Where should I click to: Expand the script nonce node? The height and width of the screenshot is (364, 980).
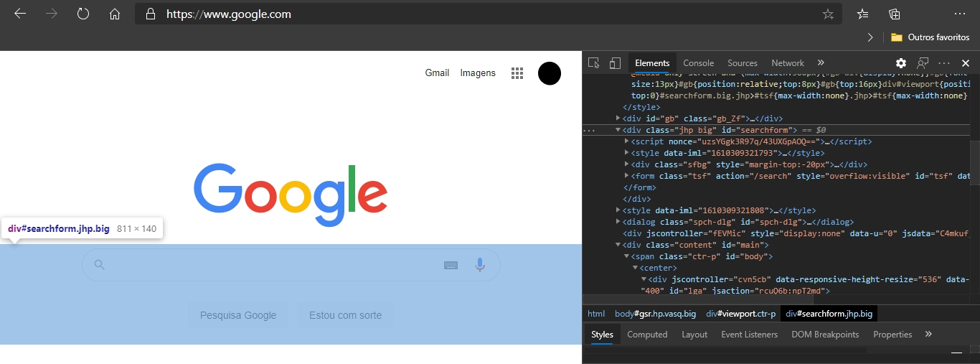(x=627, y=141)
